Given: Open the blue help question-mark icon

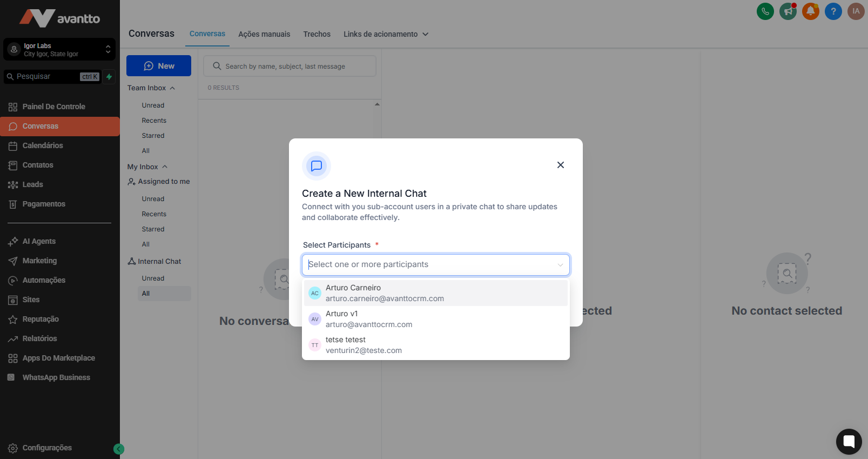Looking at the screenshot, I should coord(833,11).
